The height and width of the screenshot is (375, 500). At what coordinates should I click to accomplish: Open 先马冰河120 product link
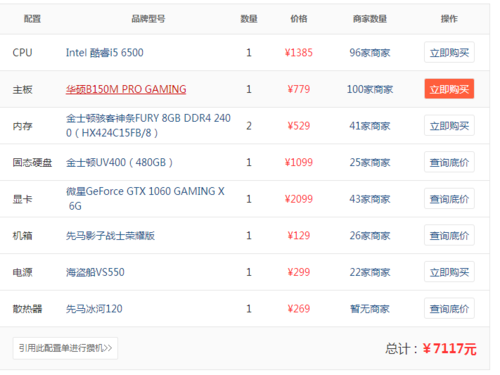[x=94, y=309]
